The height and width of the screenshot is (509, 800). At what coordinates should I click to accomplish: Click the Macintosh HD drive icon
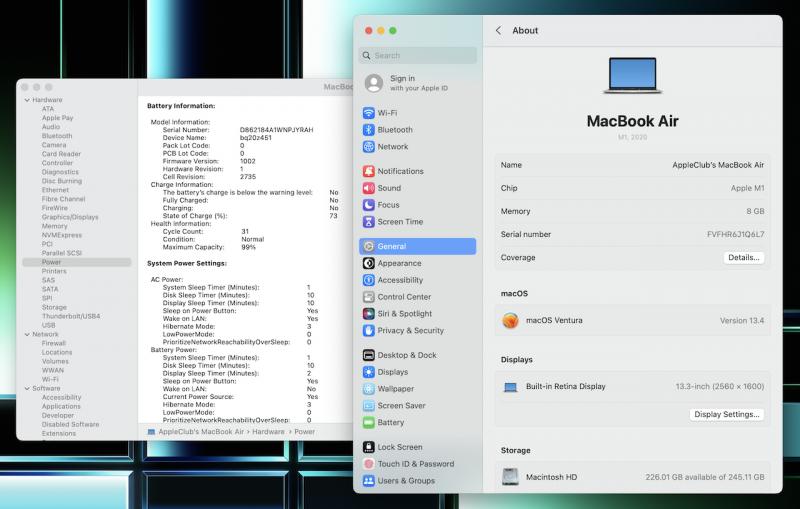click(510, 476)
